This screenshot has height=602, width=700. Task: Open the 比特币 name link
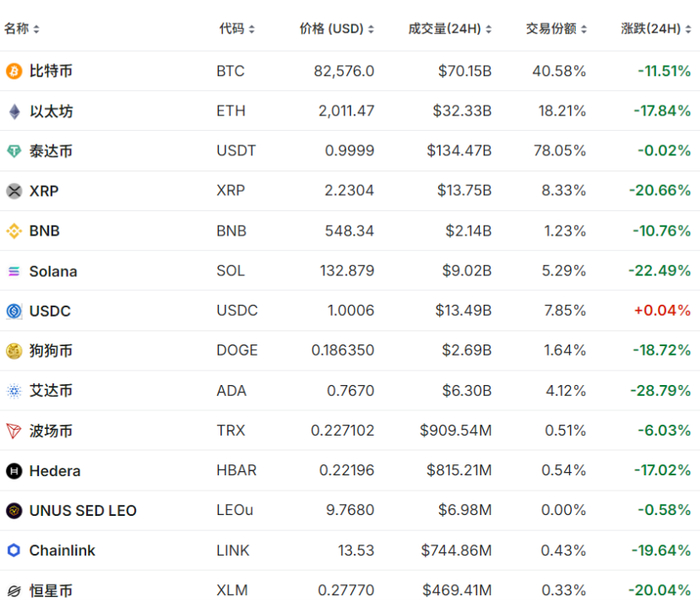pyautogui.click(x=51, y=71)
